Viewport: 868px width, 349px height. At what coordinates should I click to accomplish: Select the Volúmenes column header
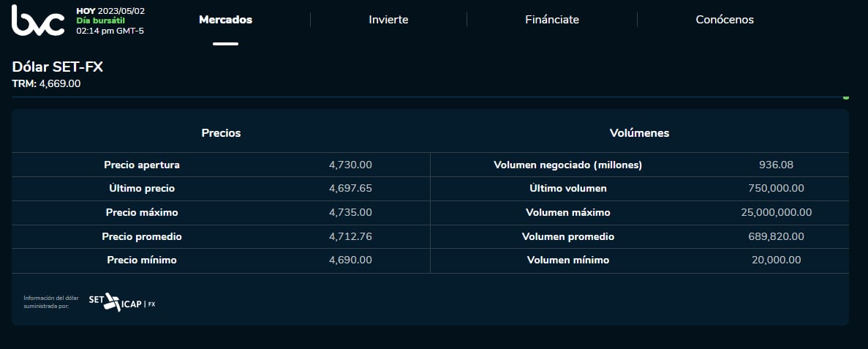pyautogui.click(x=639, y=133)
